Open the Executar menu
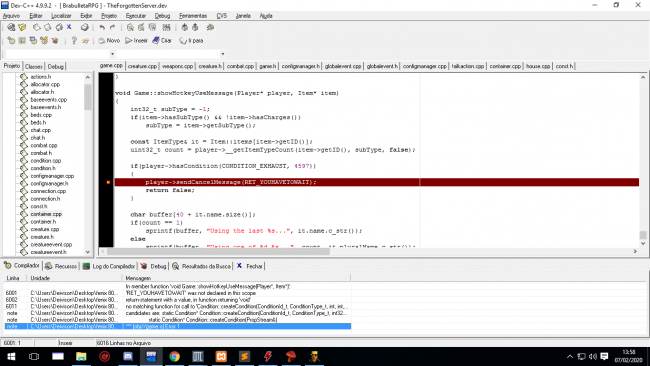This screenshot has width=650, height=366. tap(136, 16)
